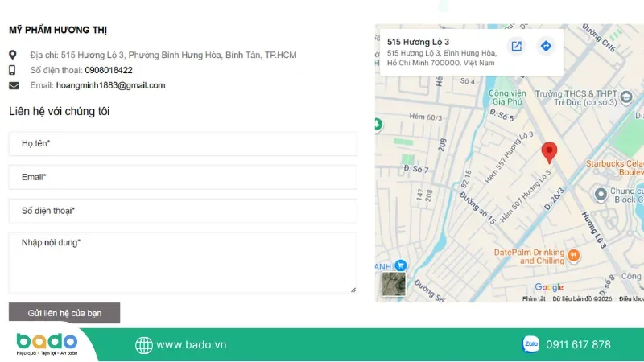This screenshot has width=644, height=362.
Task: Open Phím tắt map shortcuts link
Action: [x=534, y=298]
